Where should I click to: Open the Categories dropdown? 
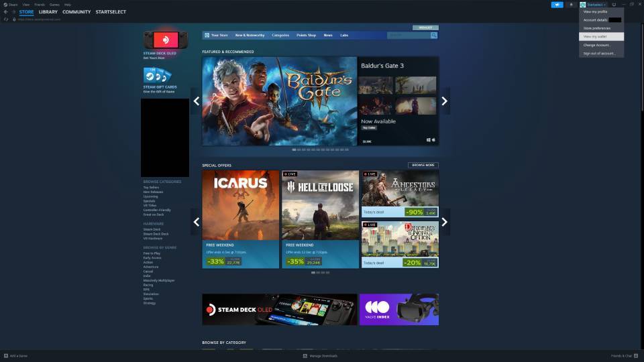point(280,36)
